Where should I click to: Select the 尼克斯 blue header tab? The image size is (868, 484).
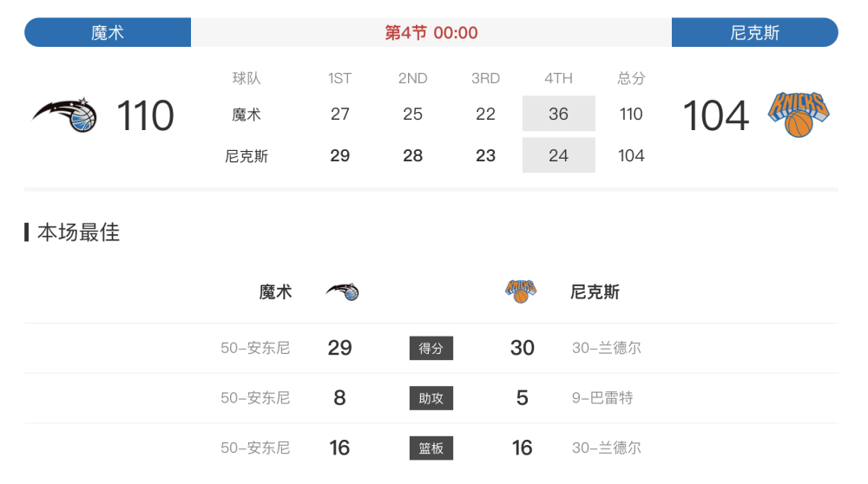tap(754, 32)
